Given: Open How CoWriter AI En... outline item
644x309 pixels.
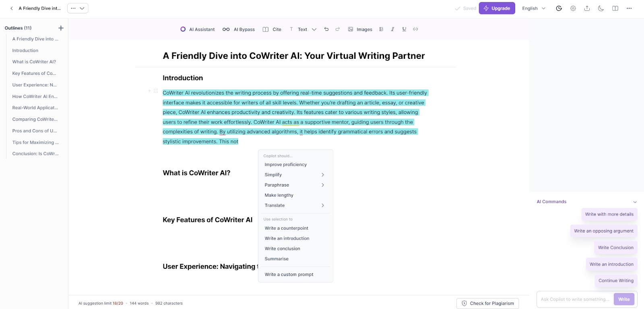Looking at the screenshot, I should 35,97.
